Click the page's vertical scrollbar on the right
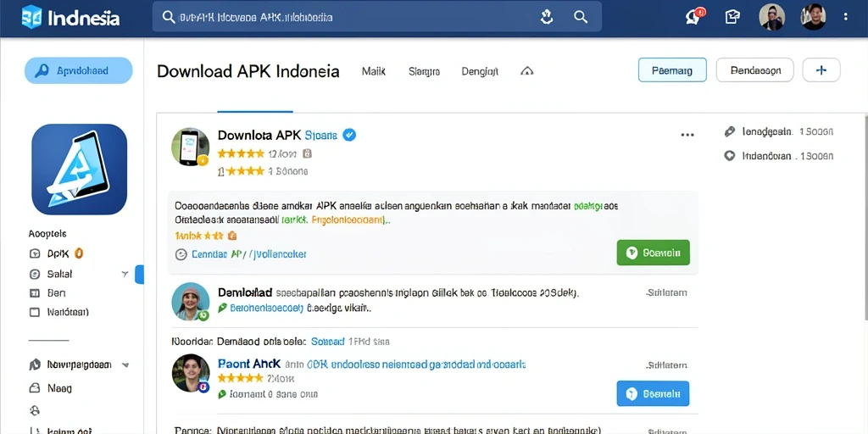This screenshot has height=434, width=868. (865, 219)
